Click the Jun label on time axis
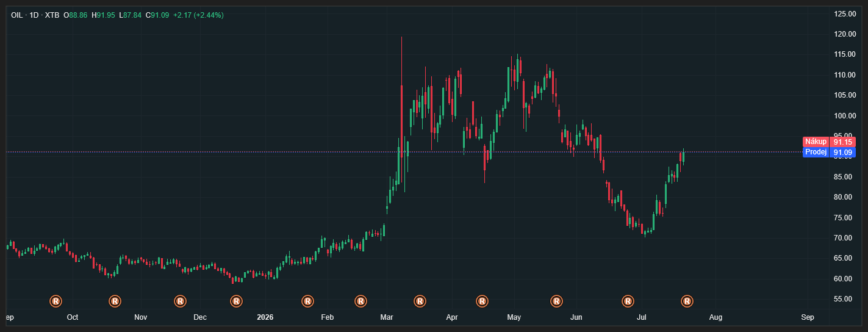Image resolution: width=868 pixels, height=332 pixels. pyautogui.click(x=576, y=317)
